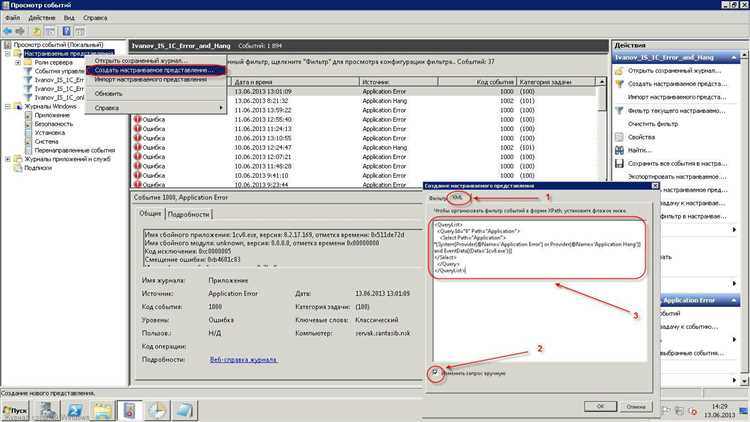Click 'Экспортировать настраиваемое' in Actions pane
The image size is (750, 422).
coord(677,177)
